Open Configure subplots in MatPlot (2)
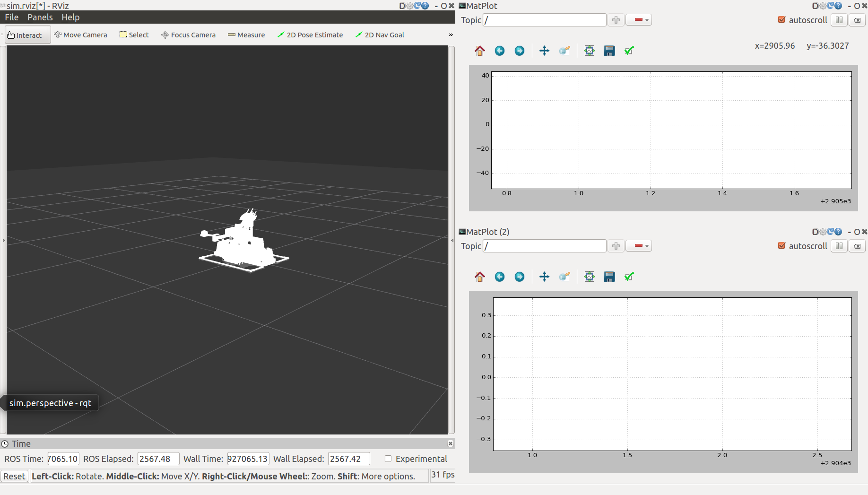This screenshot has height=495, width=868. click(x=590, y=277)
